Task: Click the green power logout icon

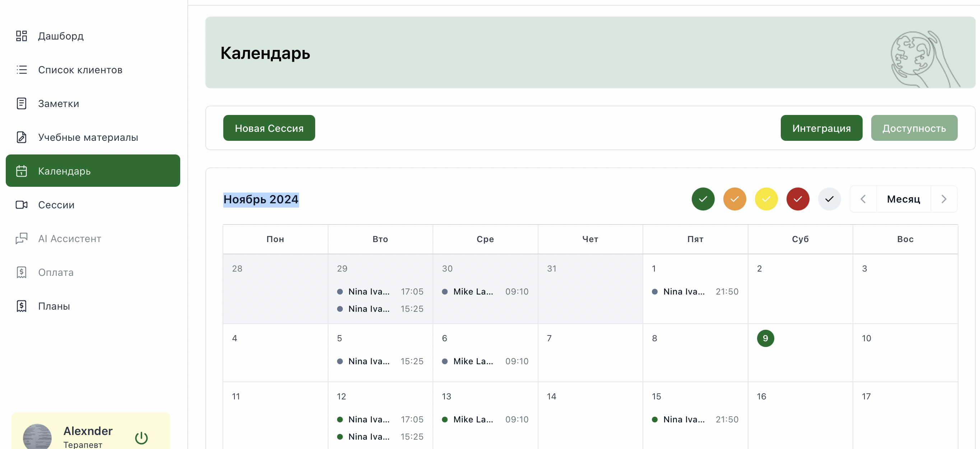Action: (141, 438)
